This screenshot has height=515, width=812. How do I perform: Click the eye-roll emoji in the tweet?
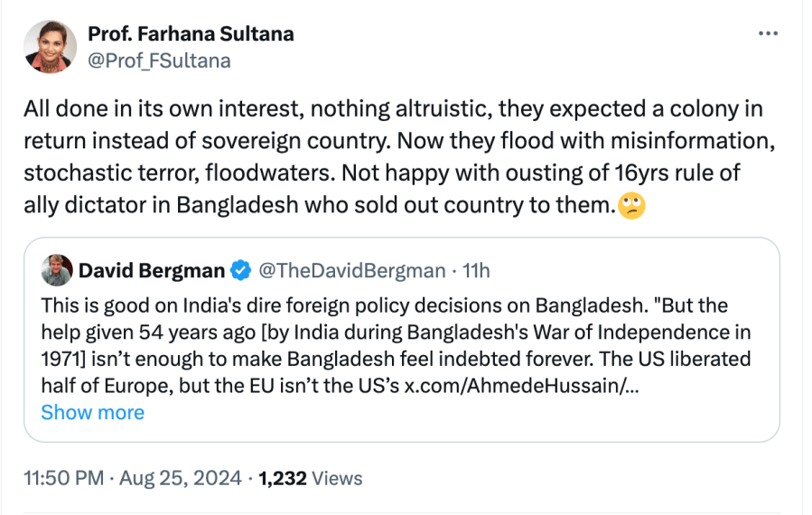632,206
